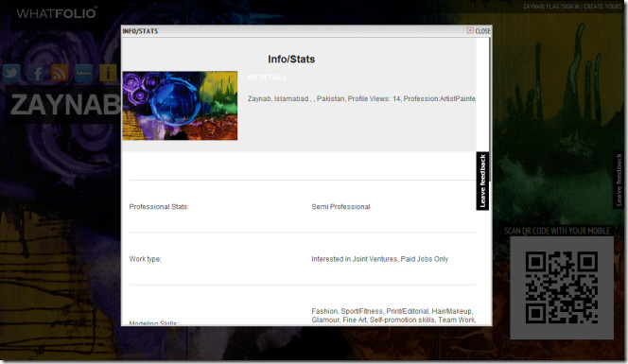The width and height of the screenshot is (628, 364).
Task: Click the CREATE YOURS link
Action: 602,7
